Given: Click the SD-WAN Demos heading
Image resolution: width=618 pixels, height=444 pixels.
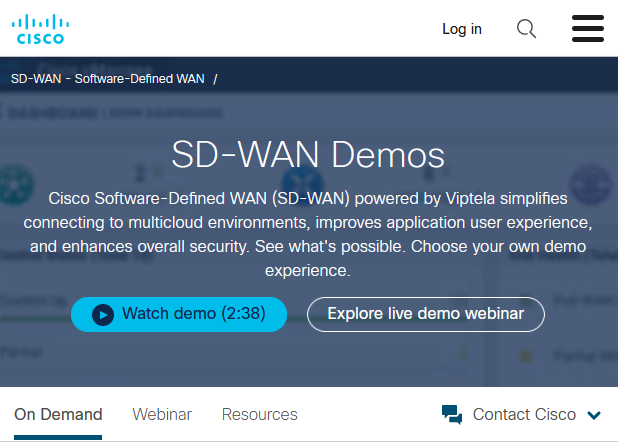Looking at the screenshot, I should pyautogui.click(x=308, y=155).
